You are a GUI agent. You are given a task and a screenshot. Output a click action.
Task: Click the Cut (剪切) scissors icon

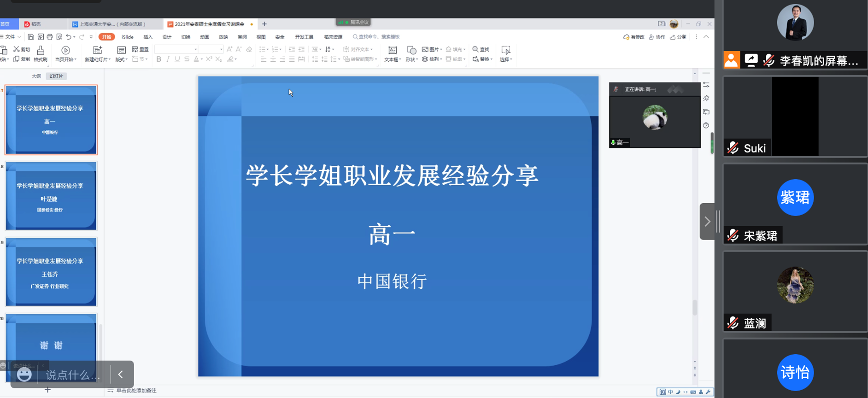pyautogui.click(x=17, y=49)
